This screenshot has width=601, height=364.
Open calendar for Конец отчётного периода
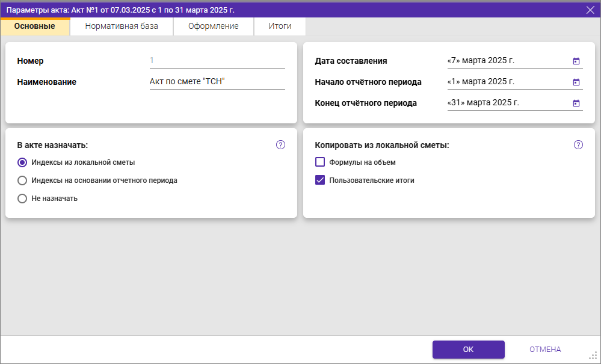coord(576,103)
